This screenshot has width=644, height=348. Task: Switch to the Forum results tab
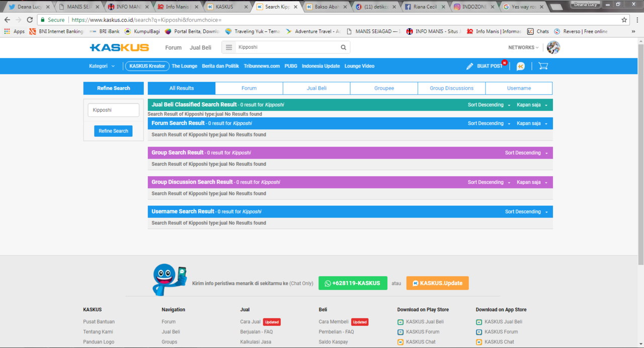point(249,88)
